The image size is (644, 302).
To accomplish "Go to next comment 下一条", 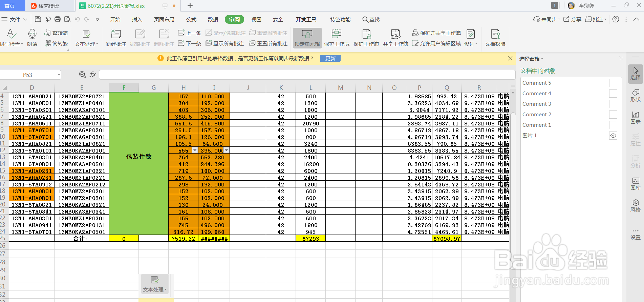I will coord(190,43).
